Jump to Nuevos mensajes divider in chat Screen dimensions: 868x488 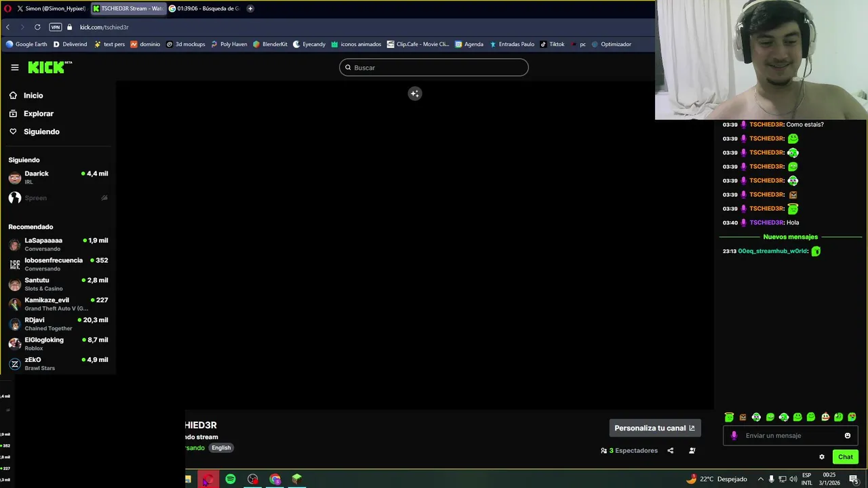coord(790,237)
